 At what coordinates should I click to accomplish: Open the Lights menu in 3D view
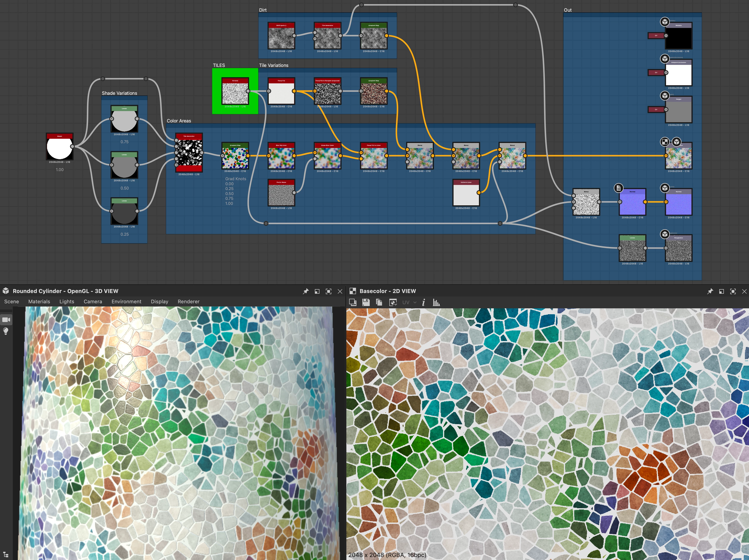point(67,301)
